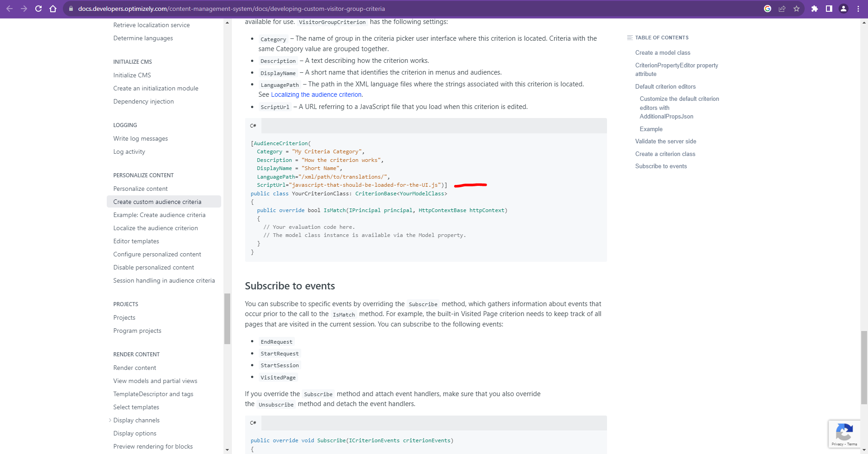Open Example: Create audience criteria page

pos(159,215)
